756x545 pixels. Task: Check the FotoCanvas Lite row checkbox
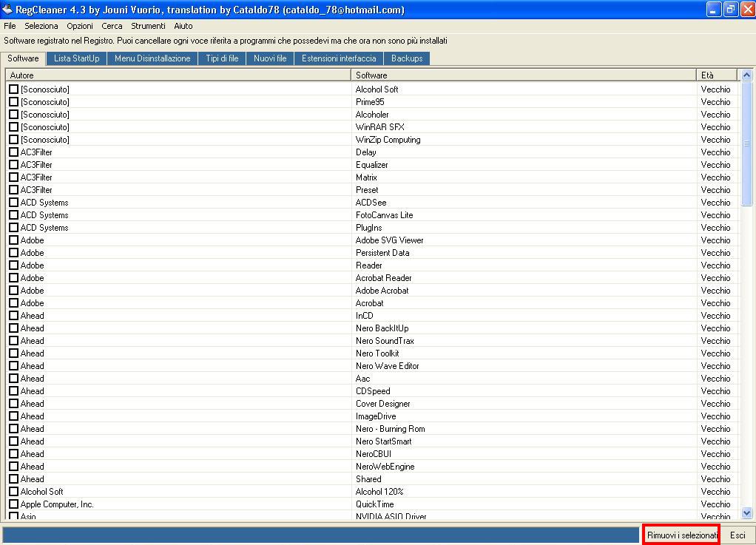[13, 215]
